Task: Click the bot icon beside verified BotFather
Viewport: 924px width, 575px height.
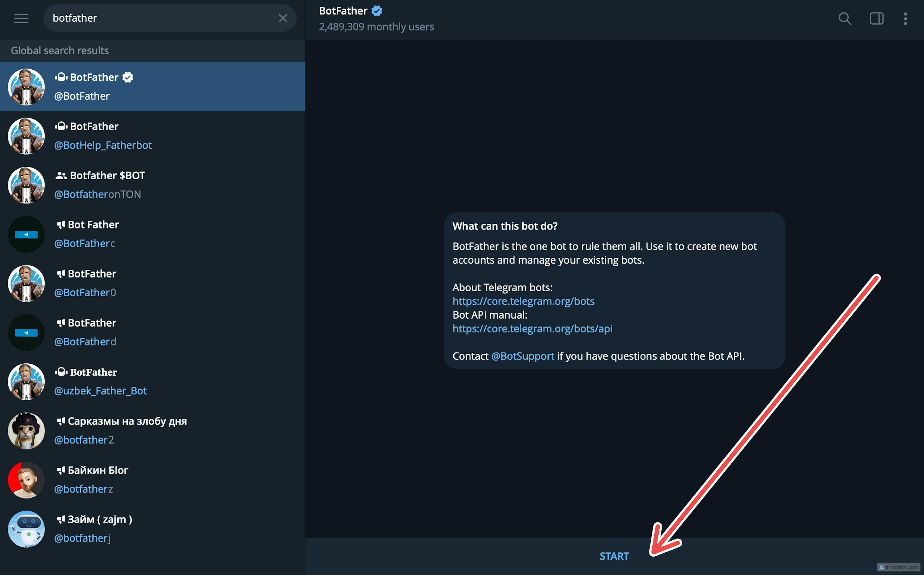Action: (x=61, y=77)
